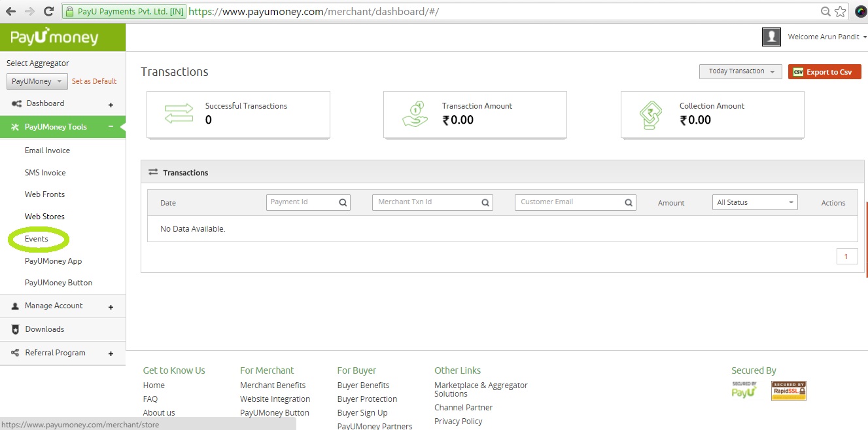Click the browser forward arrow
The height and width of the screenshot is (430, 868).
29,12
